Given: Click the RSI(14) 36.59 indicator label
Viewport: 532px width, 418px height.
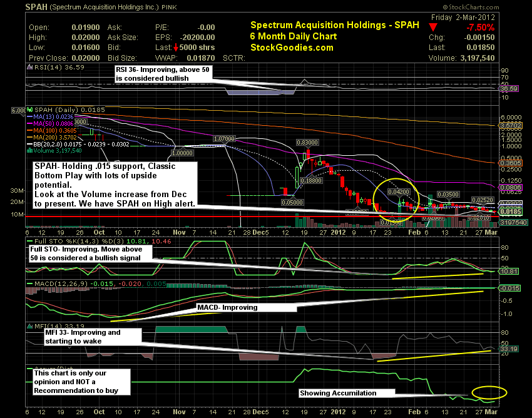Looking at the screenshot, I should coord(56,67).
